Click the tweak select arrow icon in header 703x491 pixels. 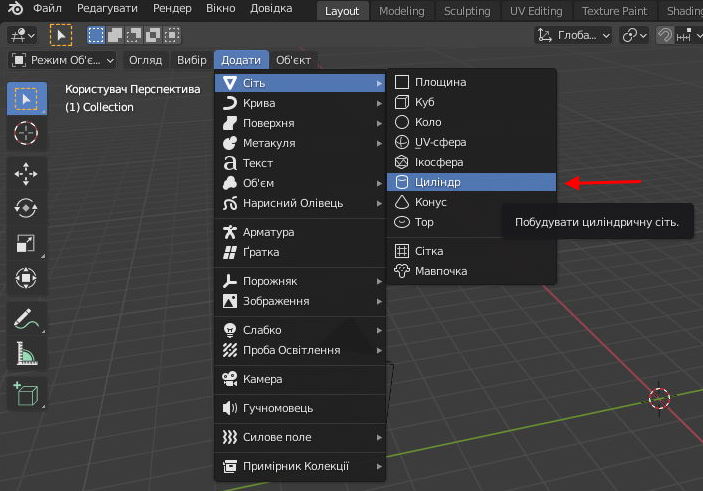(x=61, y=35)
